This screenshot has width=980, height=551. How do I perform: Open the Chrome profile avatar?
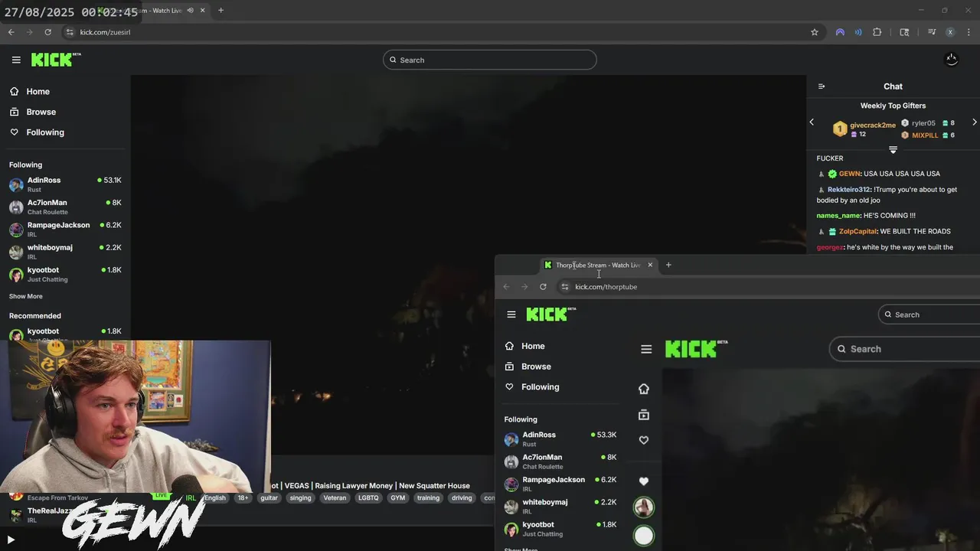[x=950, y=32]
